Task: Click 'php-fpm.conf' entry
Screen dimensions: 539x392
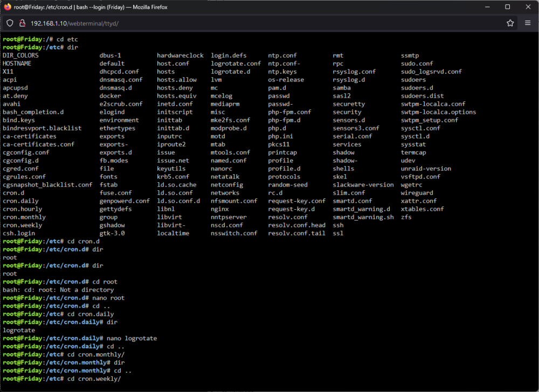Action: [x=289, y=112]
